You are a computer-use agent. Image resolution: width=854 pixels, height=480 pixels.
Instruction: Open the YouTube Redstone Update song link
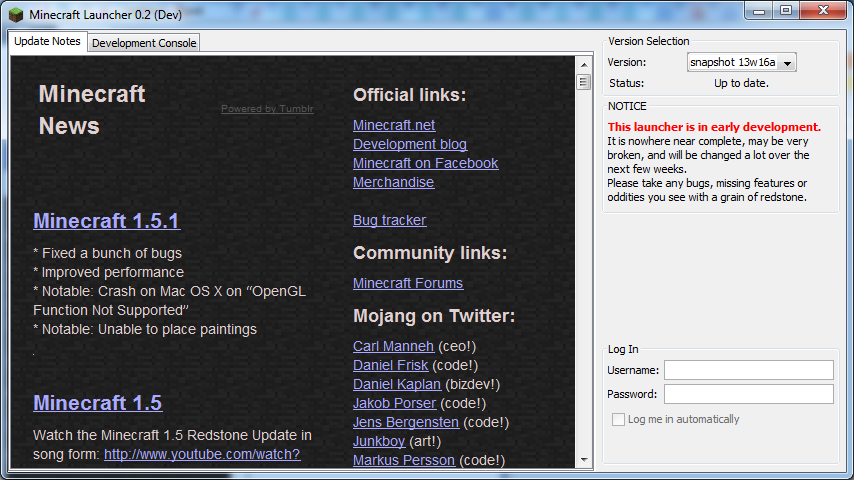point(201,454)
